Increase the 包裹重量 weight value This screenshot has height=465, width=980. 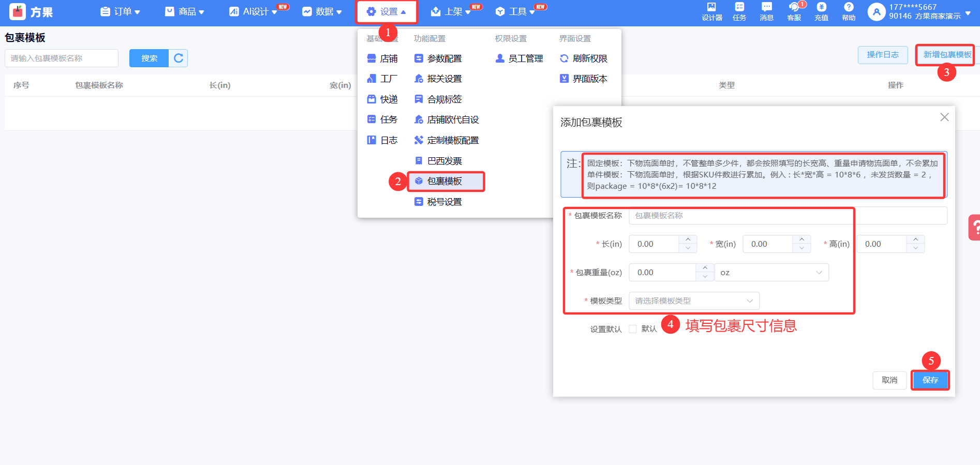[x=705, y=268]
